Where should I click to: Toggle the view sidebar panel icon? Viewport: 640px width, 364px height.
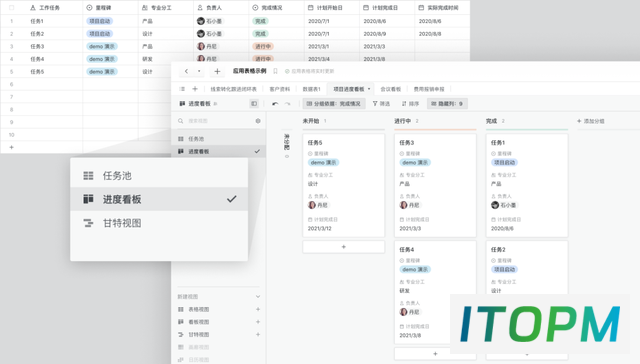click(254, 104)
